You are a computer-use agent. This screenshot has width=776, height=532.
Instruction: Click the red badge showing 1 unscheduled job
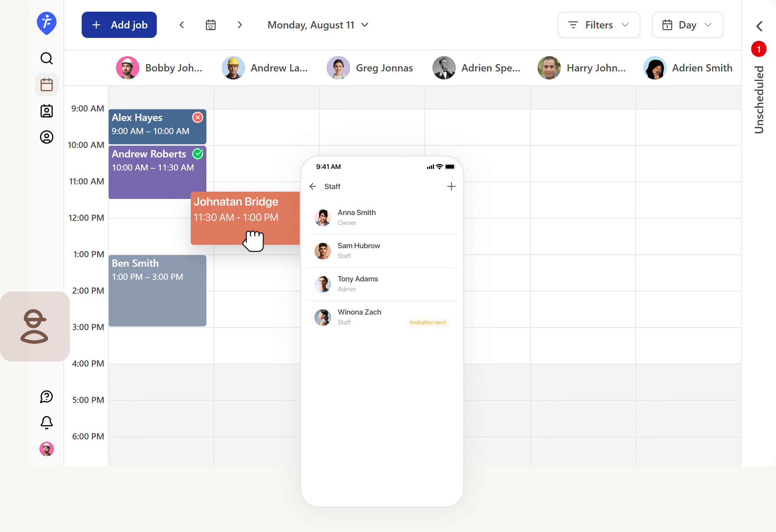[x=758, y=49]
